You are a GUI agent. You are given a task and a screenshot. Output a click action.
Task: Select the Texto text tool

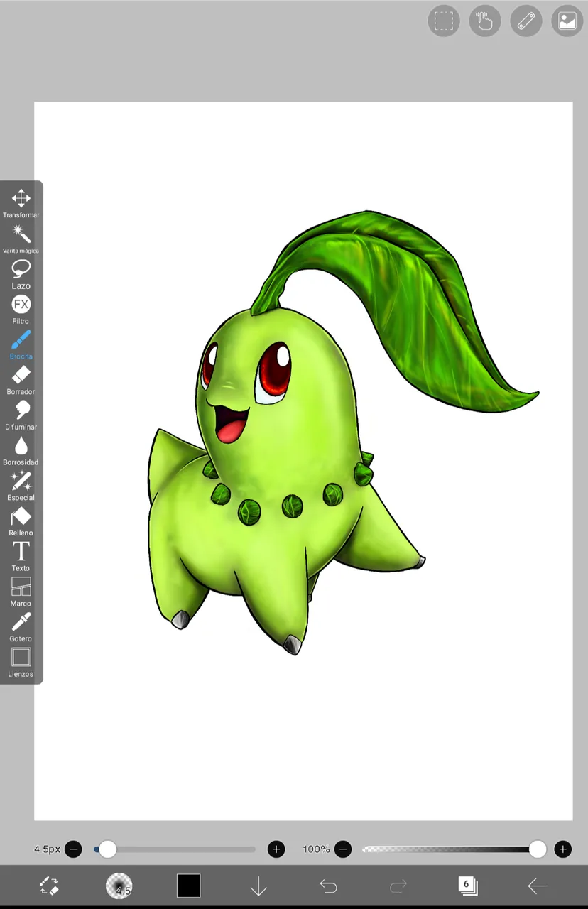coord(21,557)
